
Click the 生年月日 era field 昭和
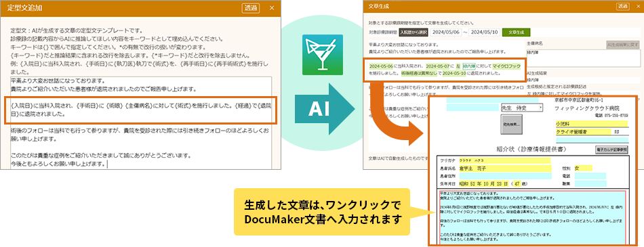tap(464, 183)
